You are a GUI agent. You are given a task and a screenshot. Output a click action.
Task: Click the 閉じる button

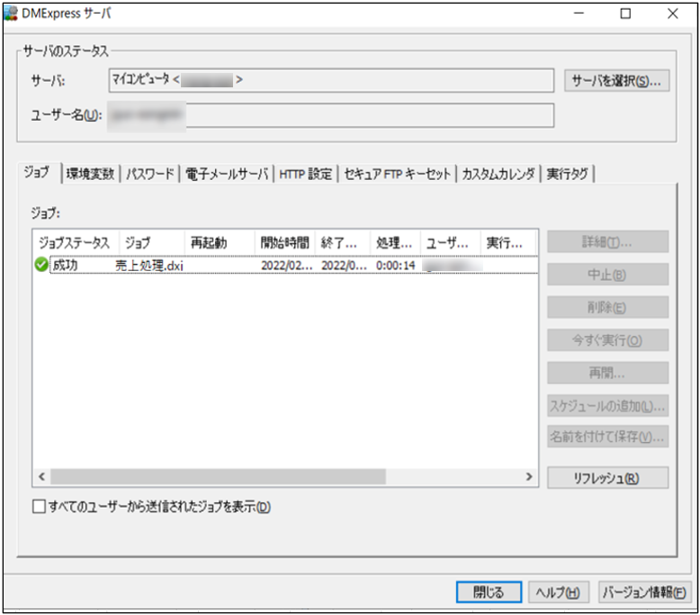pos(489,592)
